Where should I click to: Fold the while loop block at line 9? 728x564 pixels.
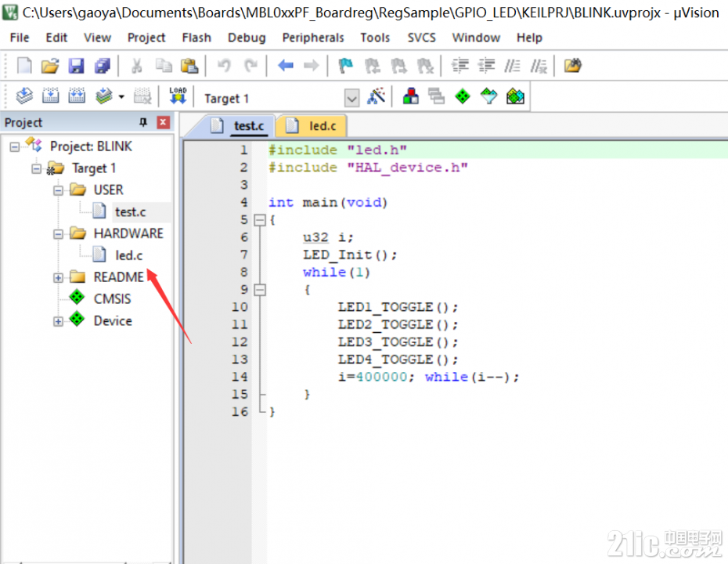260,290
